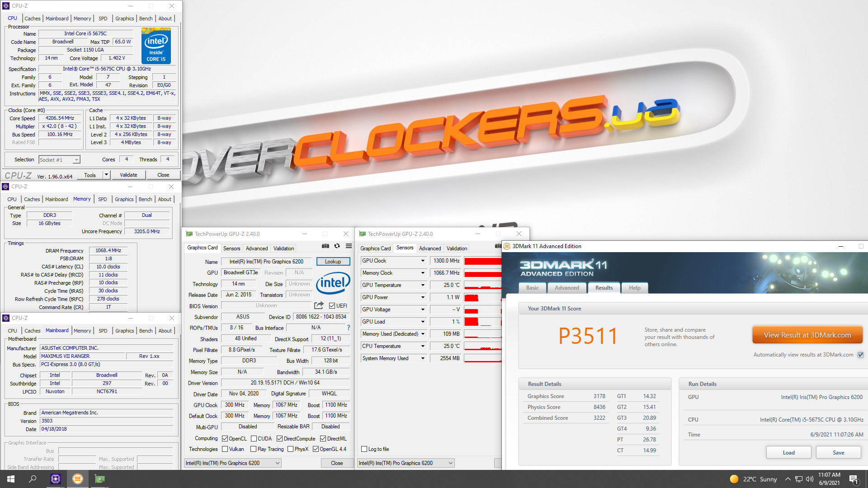Screen dimensions: 868x488
Task: Click the network tray icon
Action: 799,479
